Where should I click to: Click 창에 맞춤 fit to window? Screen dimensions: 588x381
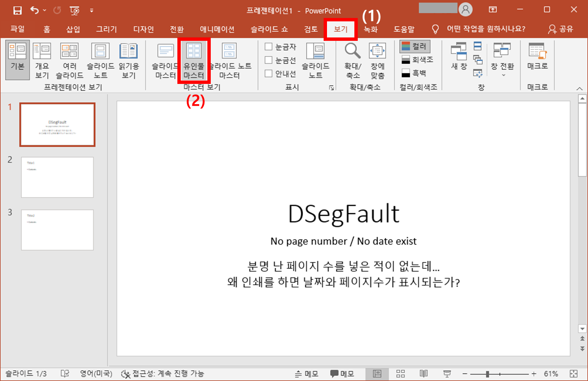click(377, 60)
